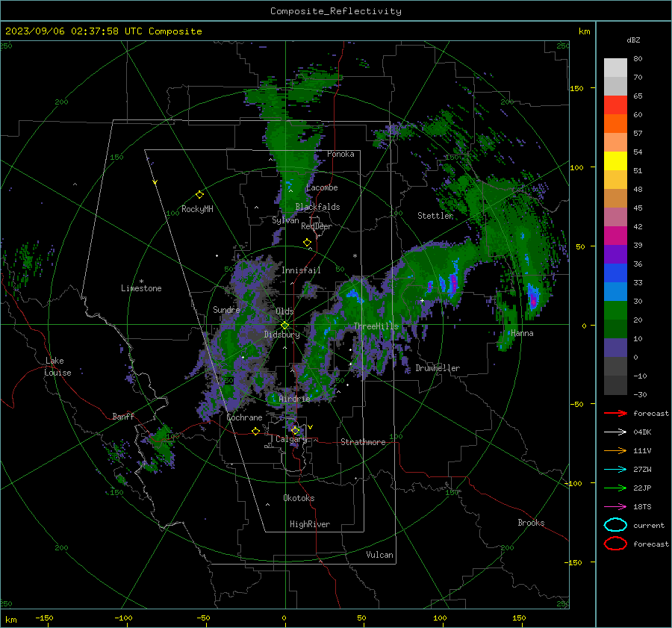Click the Brooks town label
The height and width of the screenshot is (628, 672).
point(531,523)
